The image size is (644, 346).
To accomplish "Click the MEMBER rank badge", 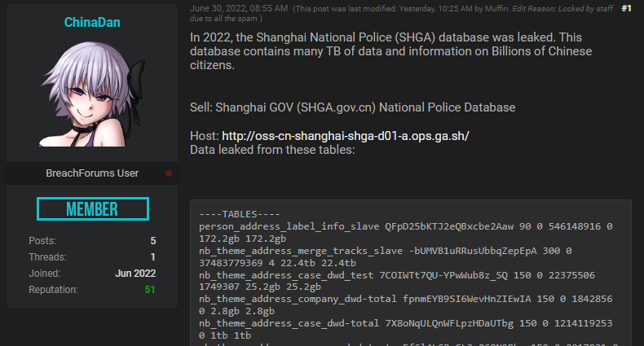I will point(92,208).
